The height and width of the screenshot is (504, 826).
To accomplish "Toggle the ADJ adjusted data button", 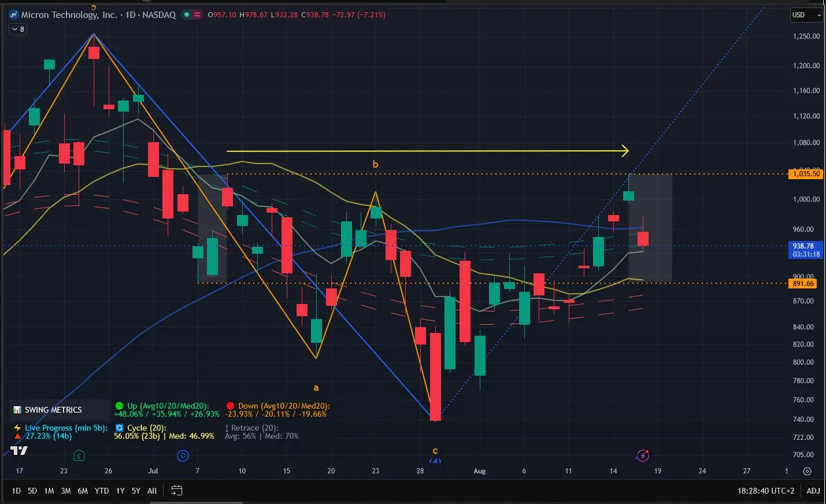I will pos(813,491).
